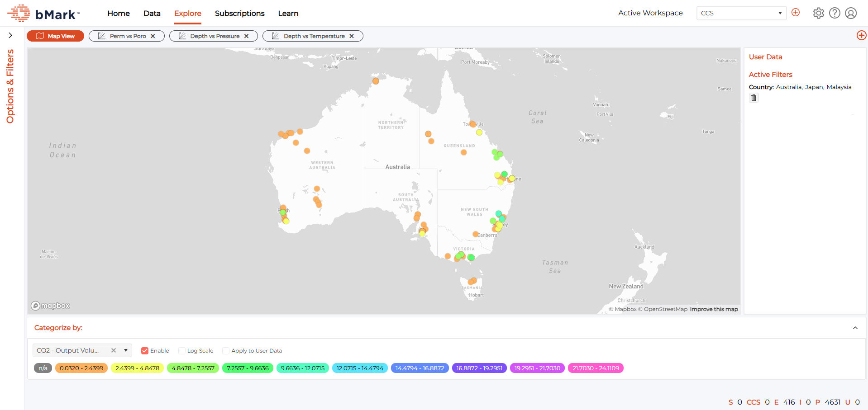868x410 pixels.
Task: Close the Depth vs Temperature tab
Action: coord(352,36)
